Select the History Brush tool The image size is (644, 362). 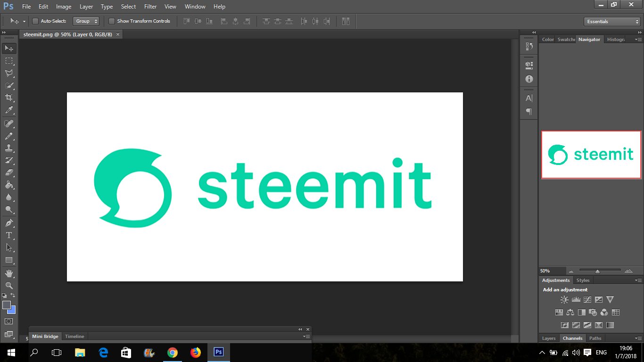tap(9, 160)
